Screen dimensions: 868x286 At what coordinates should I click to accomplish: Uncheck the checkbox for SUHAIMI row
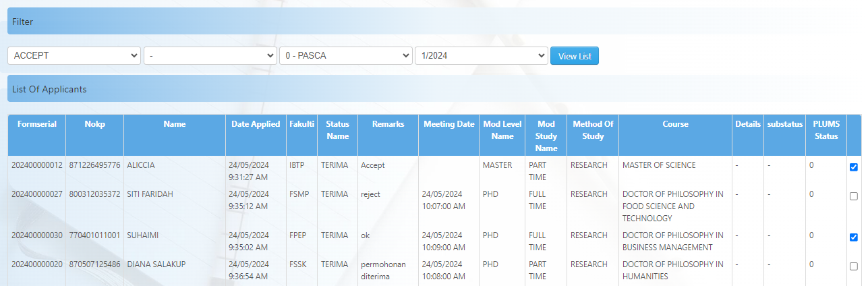point(854,237)
